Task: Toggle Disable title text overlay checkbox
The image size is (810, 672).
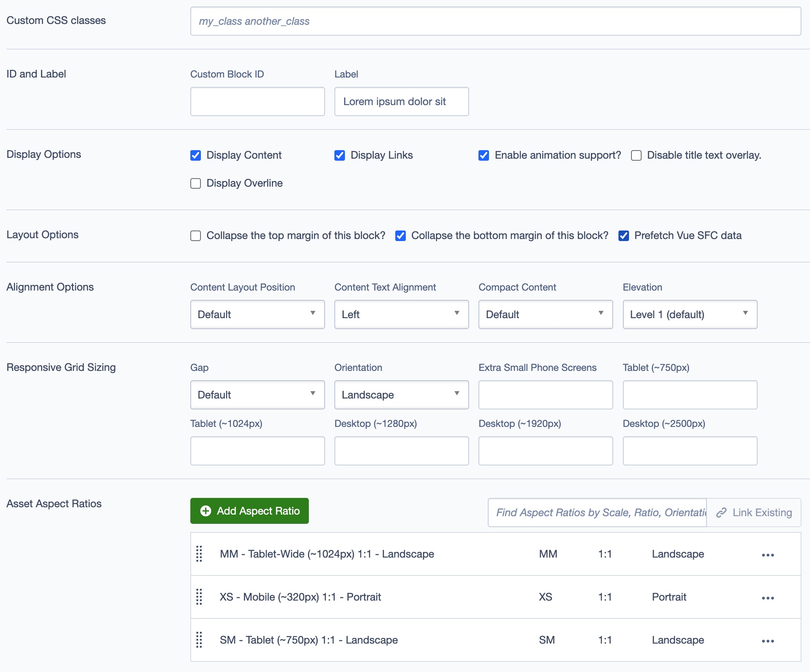Action: click(x=636, y=155)
